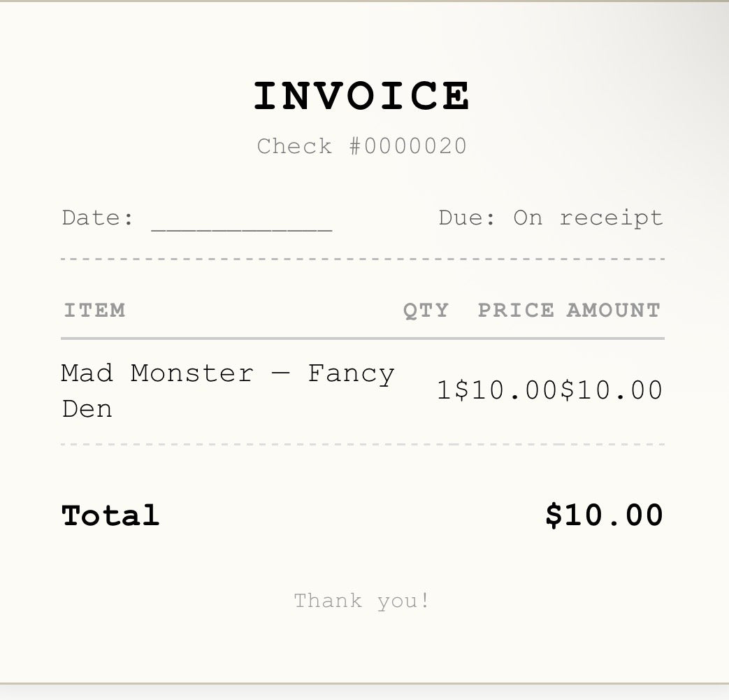
Task: Click the dashed divider below the date
Action: (x=363, y=259)
